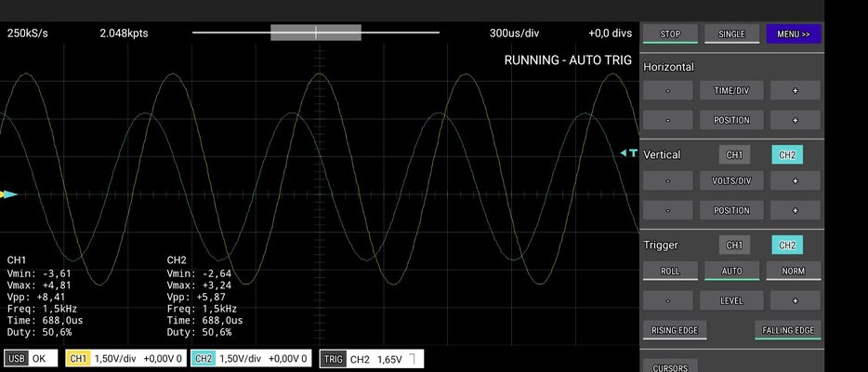Increase vertical POSITION with plus button

click(795, 210)
